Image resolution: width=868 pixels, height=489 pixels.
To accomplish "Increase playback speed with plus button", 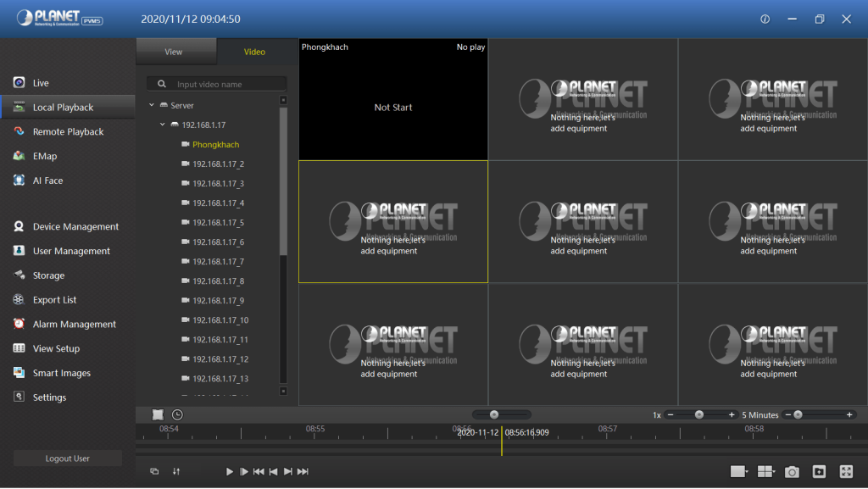I will [x=732, y=414].
